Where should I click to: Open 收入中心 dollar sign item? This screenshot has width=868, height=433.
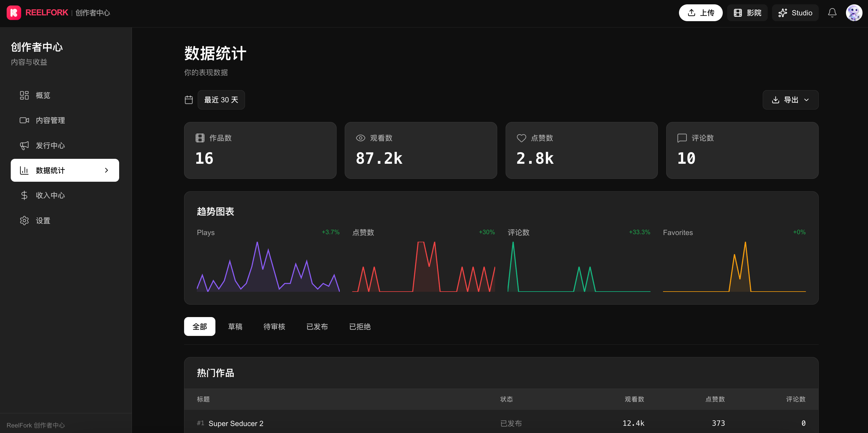pyautogui.click(x=65, y=195)
